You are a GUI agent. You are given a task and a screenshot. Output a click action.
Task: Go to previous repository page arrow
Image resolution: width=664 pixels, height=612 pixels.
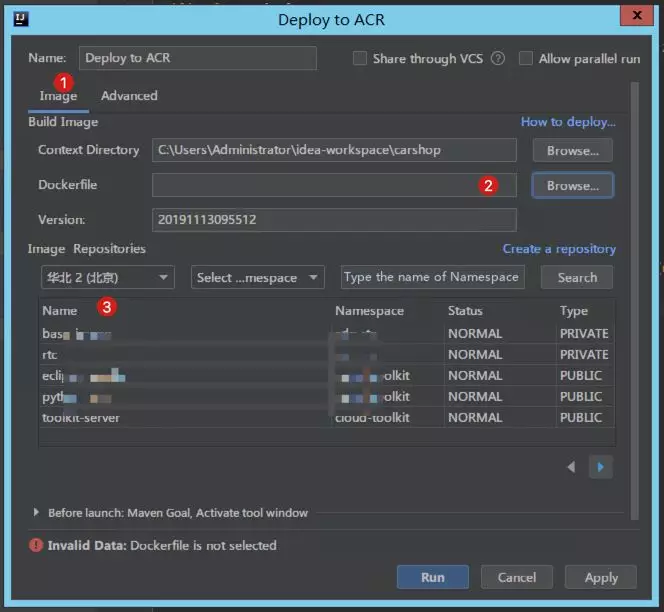pos(571,467)
